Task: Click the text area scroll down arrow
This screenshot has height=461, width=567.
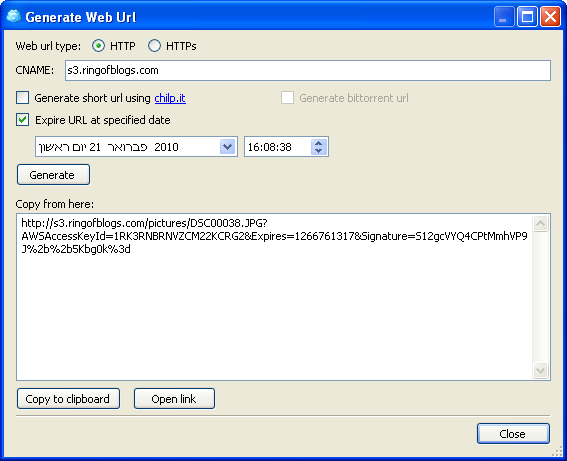Action: (541, 370)
